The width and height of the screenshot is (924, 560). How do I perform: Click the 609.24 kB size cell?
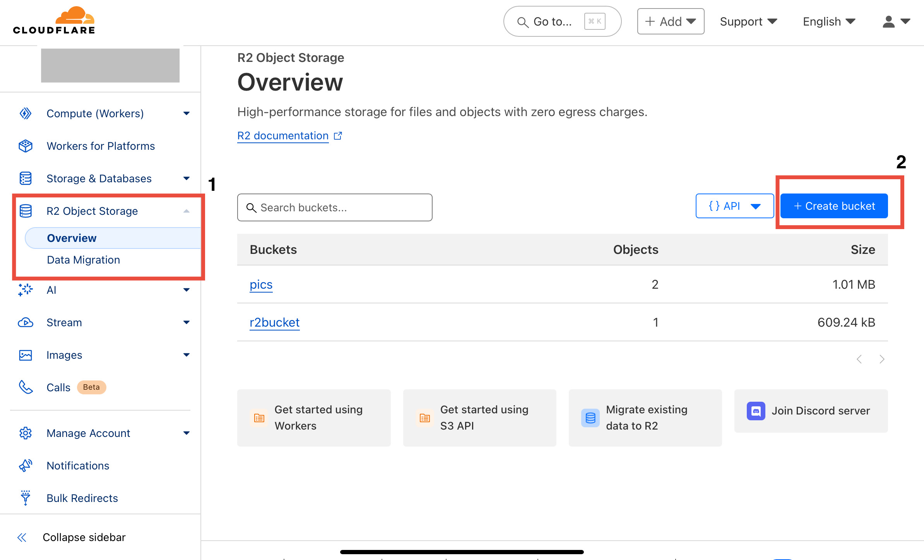(846, 322)
